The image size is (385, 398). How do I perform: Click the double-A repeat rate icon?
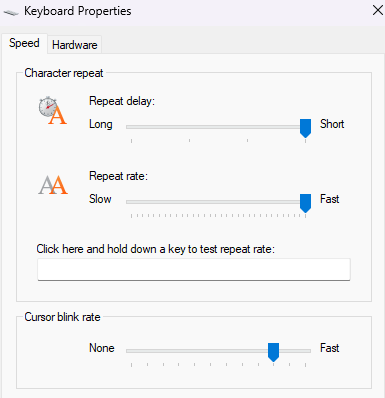coord(53,185)
